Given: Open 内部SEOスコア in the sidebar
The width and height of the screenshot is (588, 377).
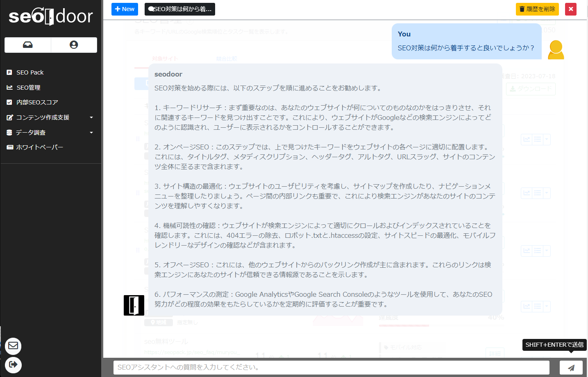Looking at the screenshot, I should pyautogui.click(x=37, y=102).
